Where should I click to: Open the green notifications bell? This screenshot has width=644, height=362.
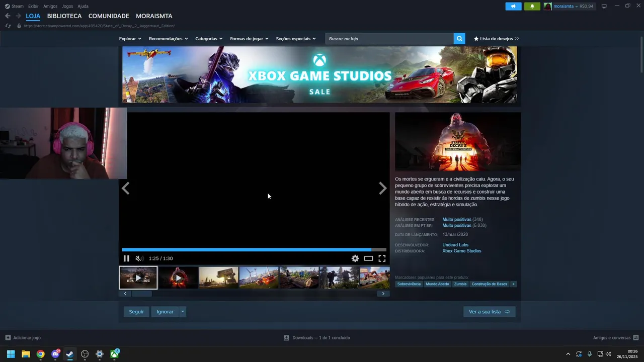(532, 6)
